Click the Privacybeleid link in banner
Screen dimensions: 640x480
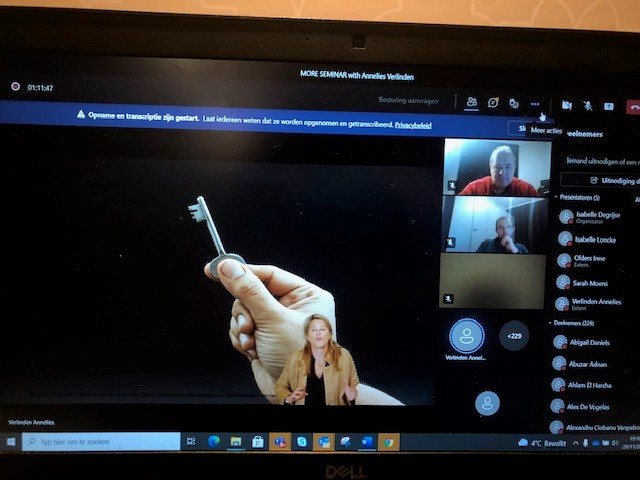coord(413,125)
